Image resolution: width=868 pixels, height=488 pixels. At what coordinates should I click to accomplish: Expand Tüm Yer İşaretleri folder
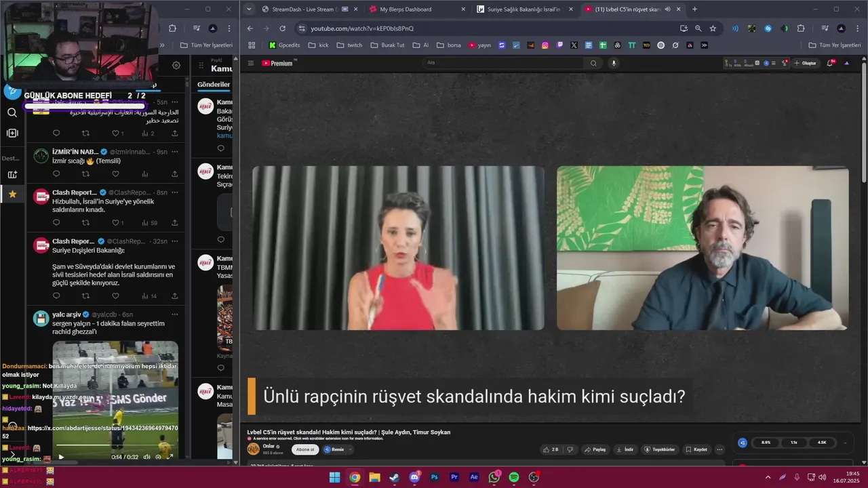[835, 45]
